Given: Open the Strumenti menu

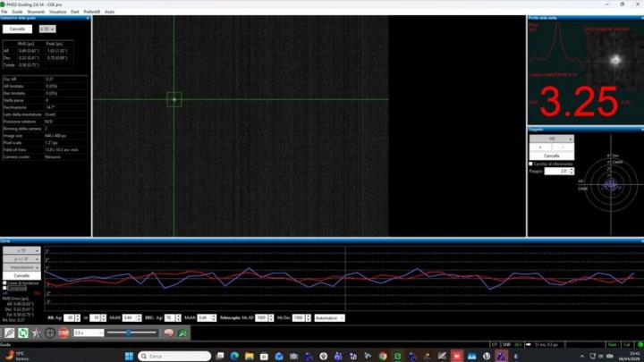Looking at the screenshot, I should click(x=37, y=12).
